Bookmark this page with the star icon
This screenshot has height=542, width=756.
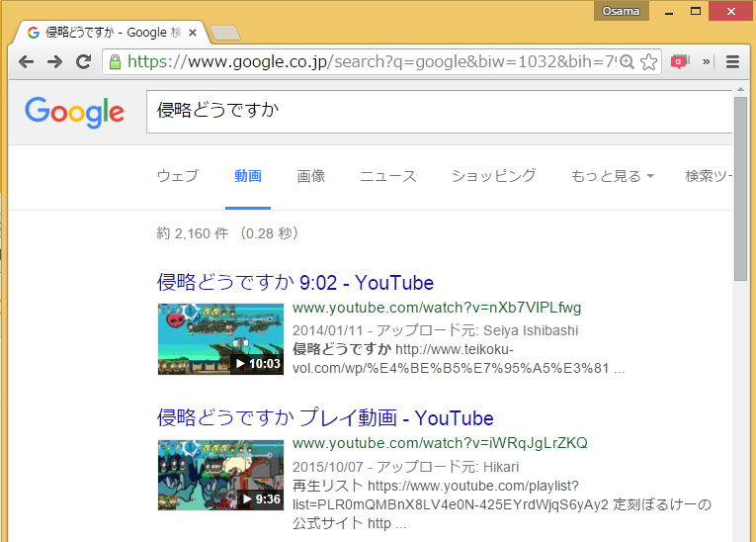(x=649, y=61)
